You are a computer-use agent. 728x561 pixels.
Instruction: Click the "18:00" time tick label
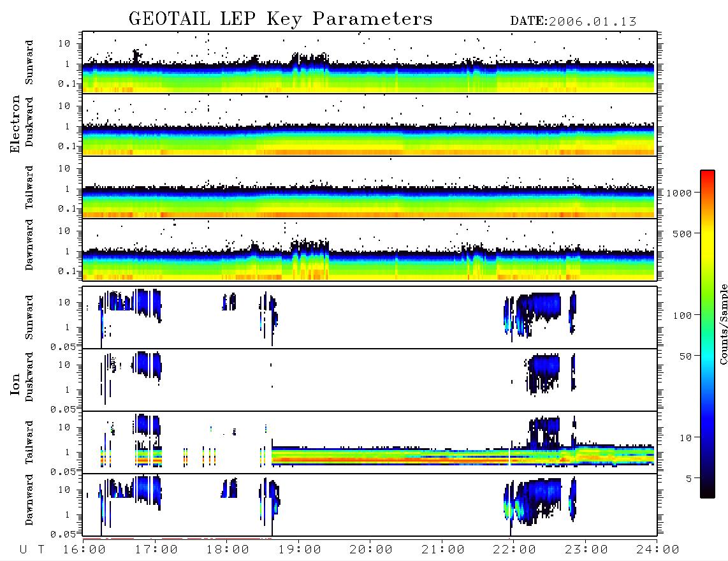point(228,550)
